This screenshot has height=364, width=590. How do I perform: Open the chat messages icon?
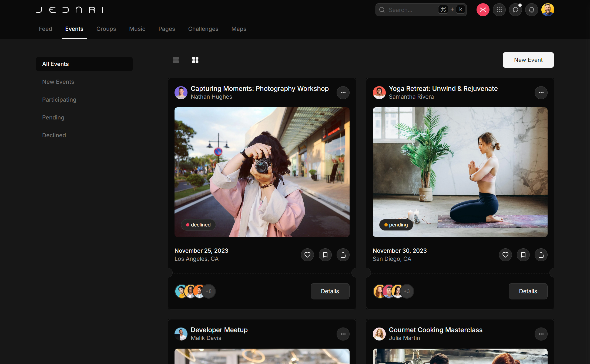coord(515,10)
